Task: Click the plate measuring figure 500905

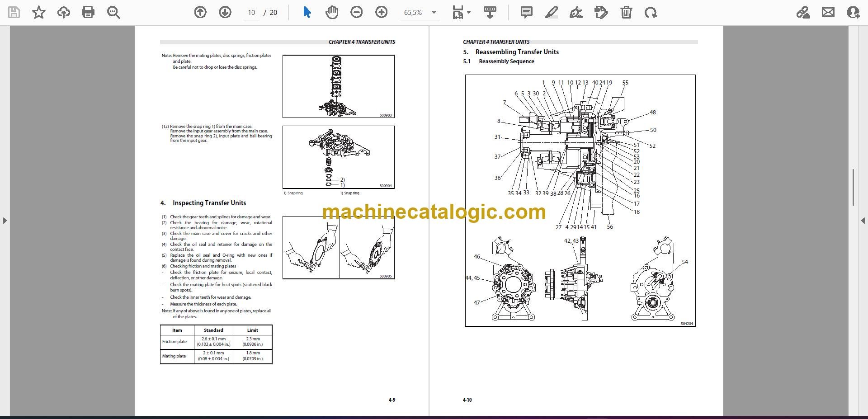Action: [x=339, y=247]
